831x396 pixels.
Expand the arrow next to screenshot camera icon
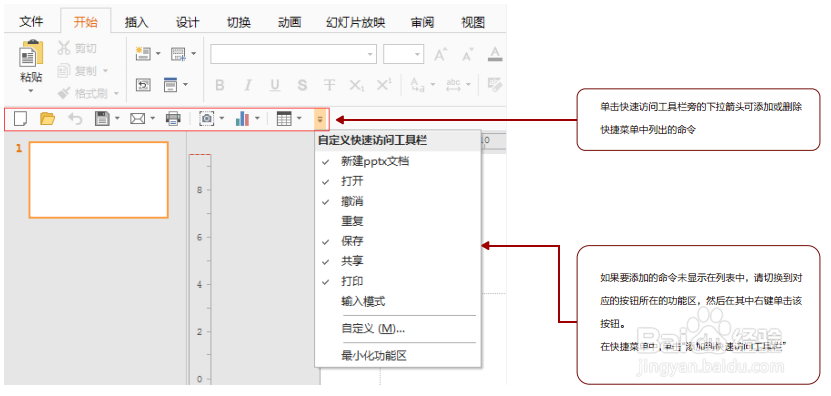point(222,119)
